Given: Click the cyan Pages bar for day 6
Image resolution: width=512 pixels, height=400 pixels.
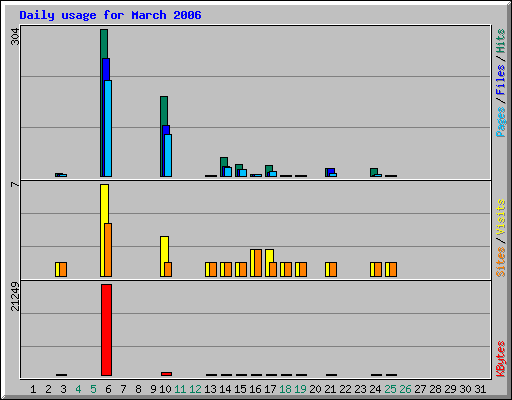Looking at the screenshot, I should (x=108, y=128).
